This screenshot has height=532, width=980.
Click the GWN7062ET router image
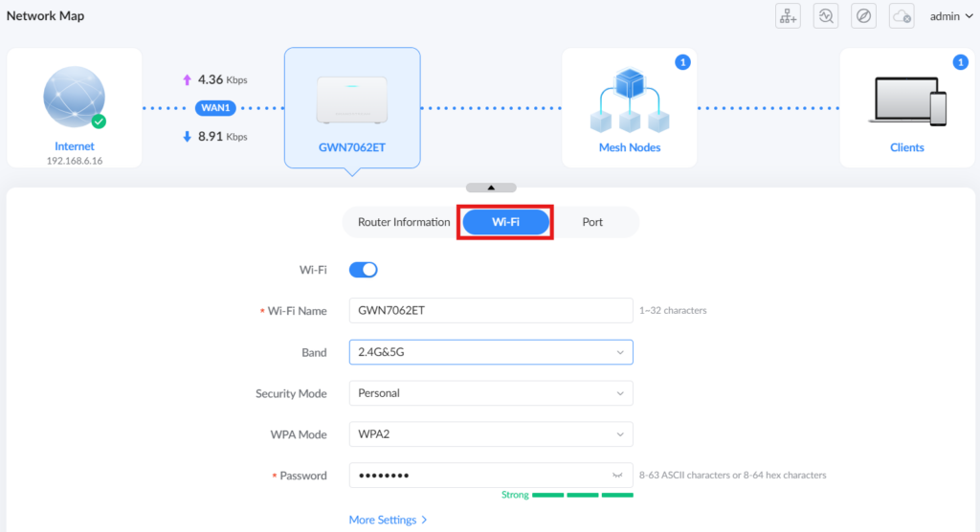[x=352, y=100]
